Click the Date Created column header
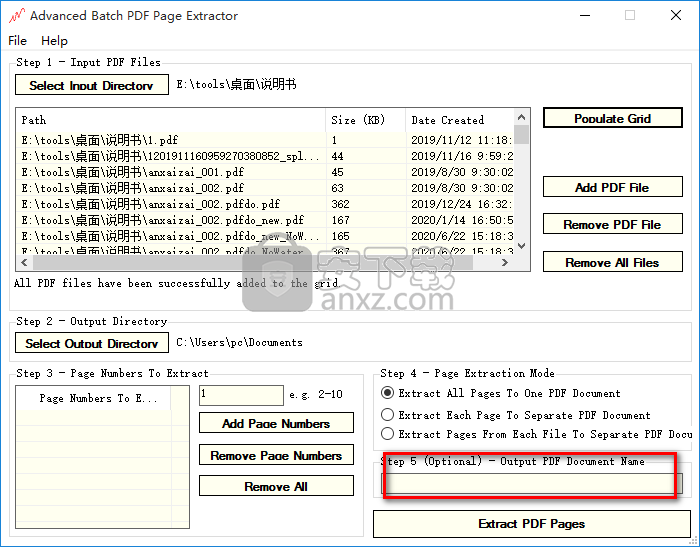This screenshot has width=700, height=547. 460,120
